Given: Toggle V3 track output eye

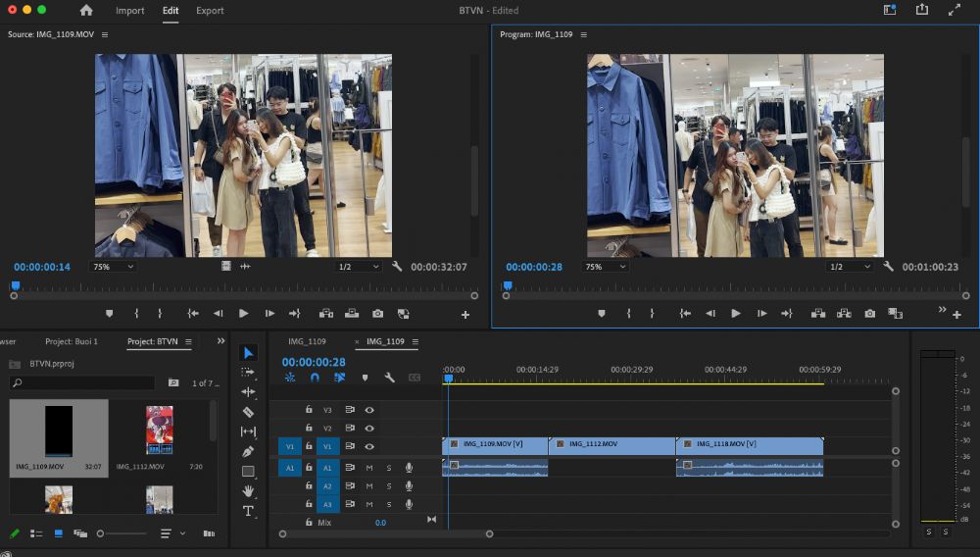Looking at the screenshot, I should click(369, 410).
